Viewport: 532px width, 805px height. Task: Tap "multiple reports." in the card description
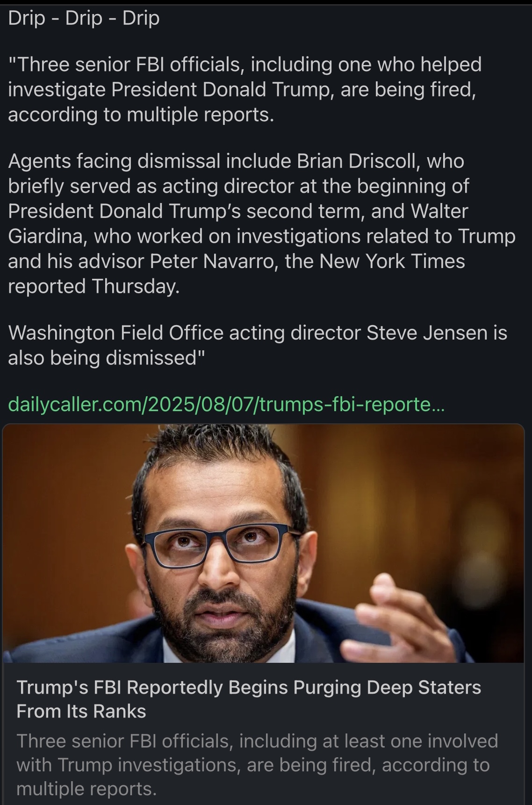[x=86, y=789]
